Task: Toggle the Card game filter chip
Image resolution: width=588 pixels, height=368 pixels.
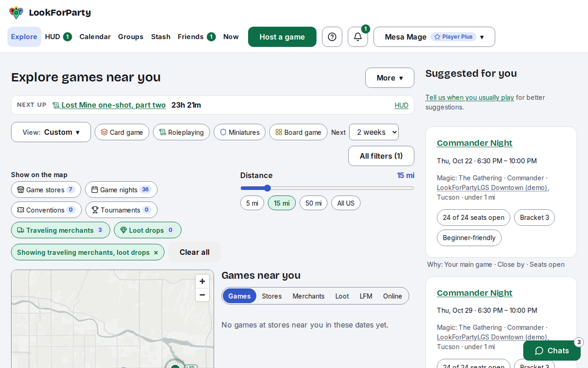Action: (122, 132)
